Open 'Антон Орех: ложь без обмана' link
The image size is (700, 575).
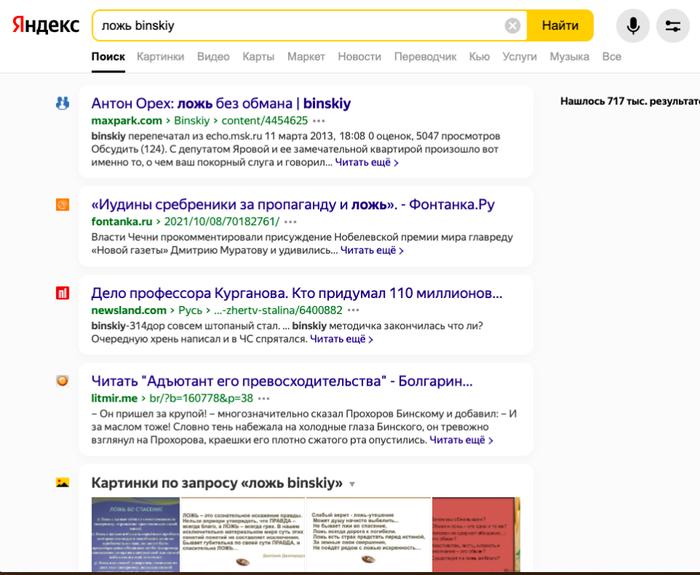tap(221, 103)
